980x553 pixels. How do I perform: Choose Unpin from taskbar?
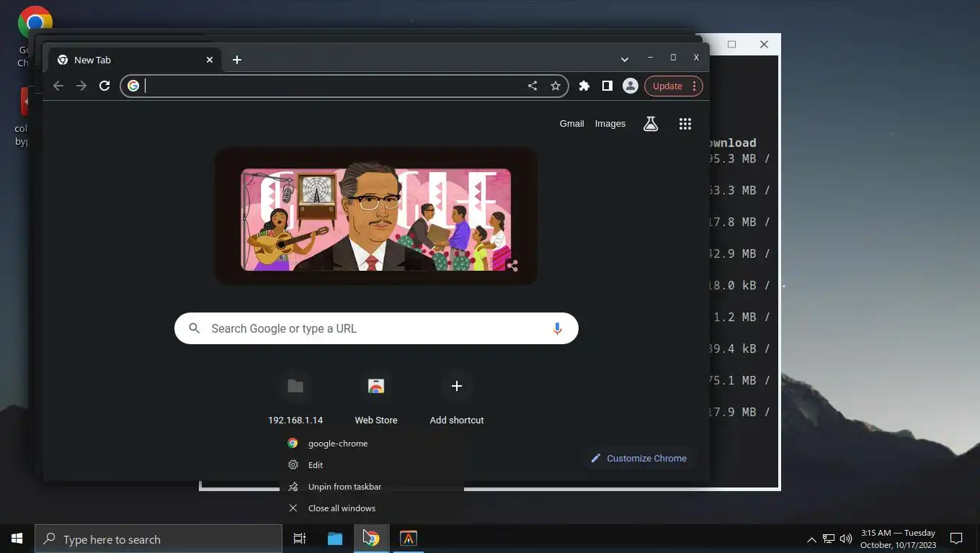click(372, 487)
